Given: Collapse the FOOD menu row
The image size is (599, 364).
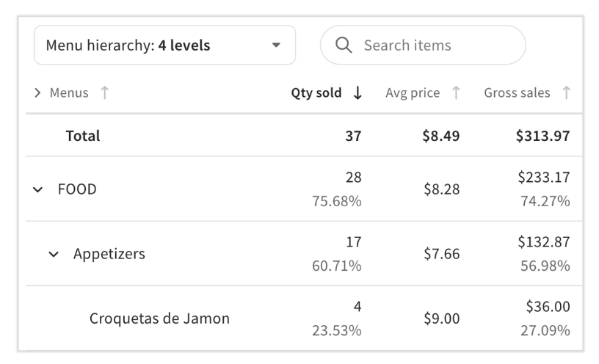Looking at the screenshot, I should tap(37, 189).
